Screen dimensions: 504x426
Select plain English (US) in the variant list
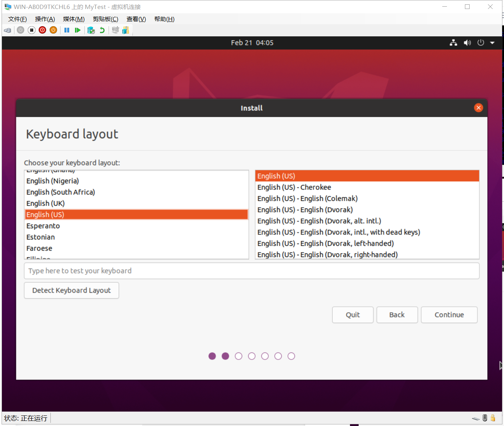pyautogui.click(x=367, y=176)
